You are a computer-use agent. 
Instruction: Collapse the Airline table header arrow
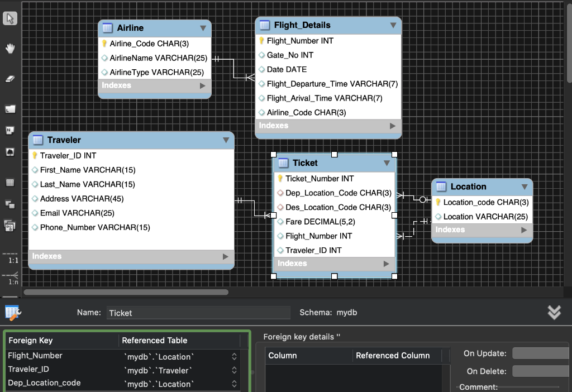pos(203,28)
